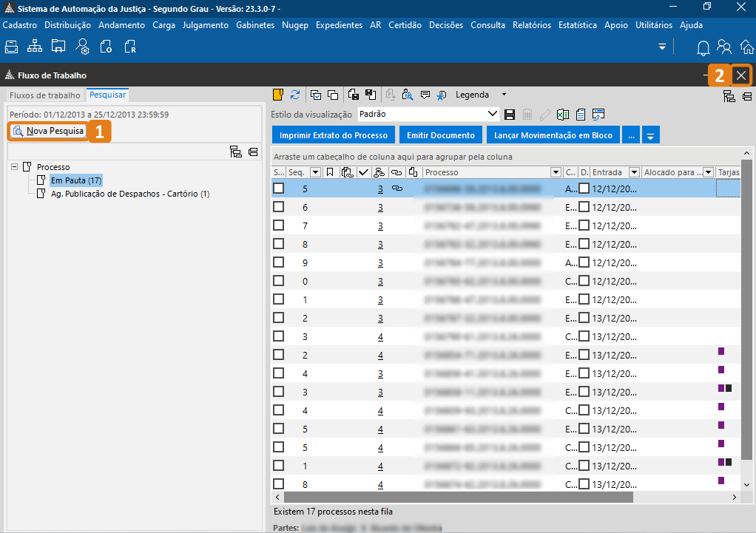Open the Julgamento menu
756x533 pixels.
tap(206, 25)
